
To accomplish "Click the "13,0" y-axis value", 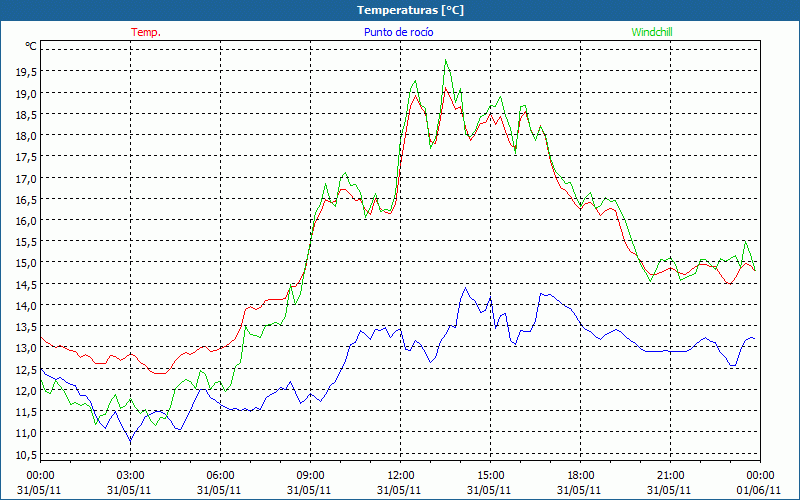I will pyautogui.click(x=26, y=348).
